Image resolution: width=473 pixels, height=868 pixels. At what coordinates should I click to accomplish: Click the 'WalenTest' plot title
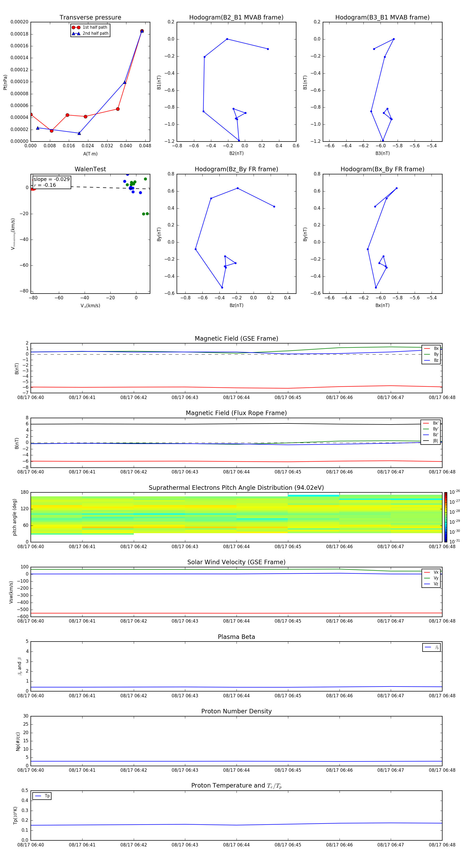(x=90, y=169)
